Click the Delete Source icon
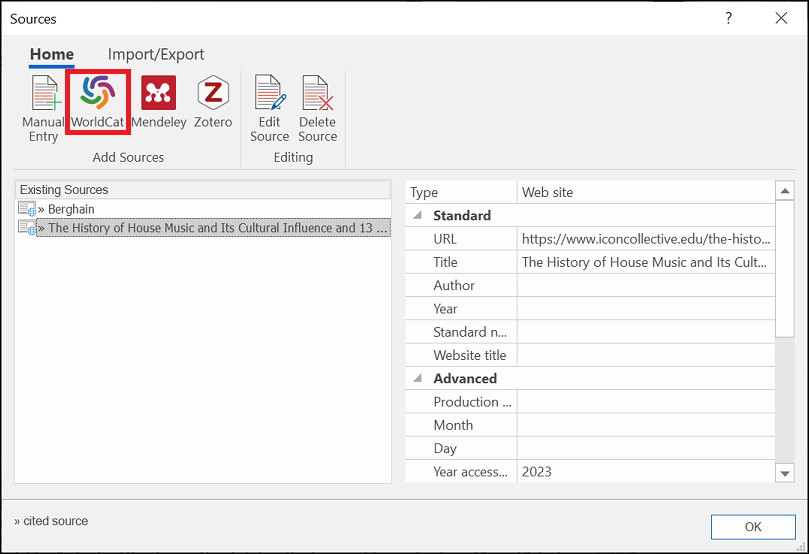 click(317, 95)
